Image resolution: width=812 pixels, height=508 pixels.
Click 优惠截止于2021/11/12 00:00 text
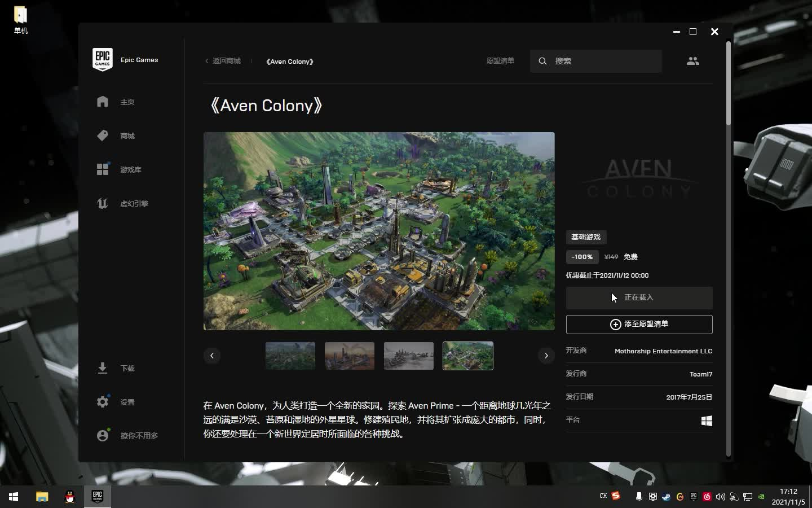click(607, 275)
